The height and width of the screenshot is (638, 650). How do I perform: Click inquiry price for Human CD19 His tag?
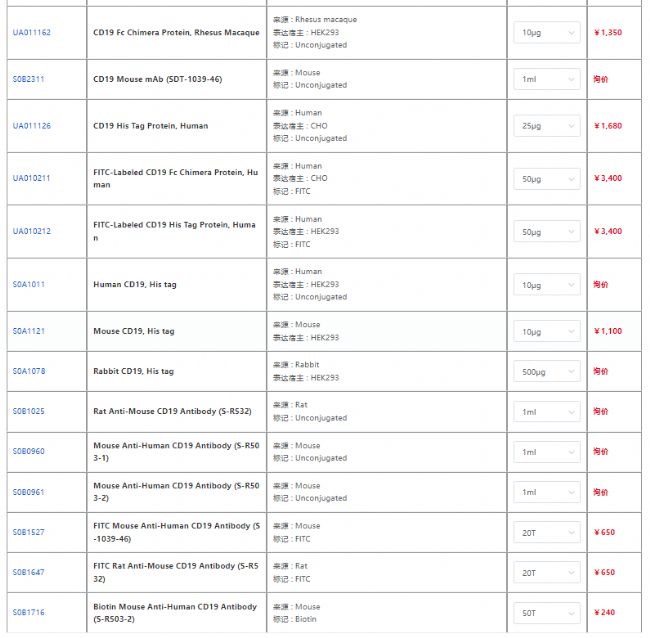click(x=600, y=284)
